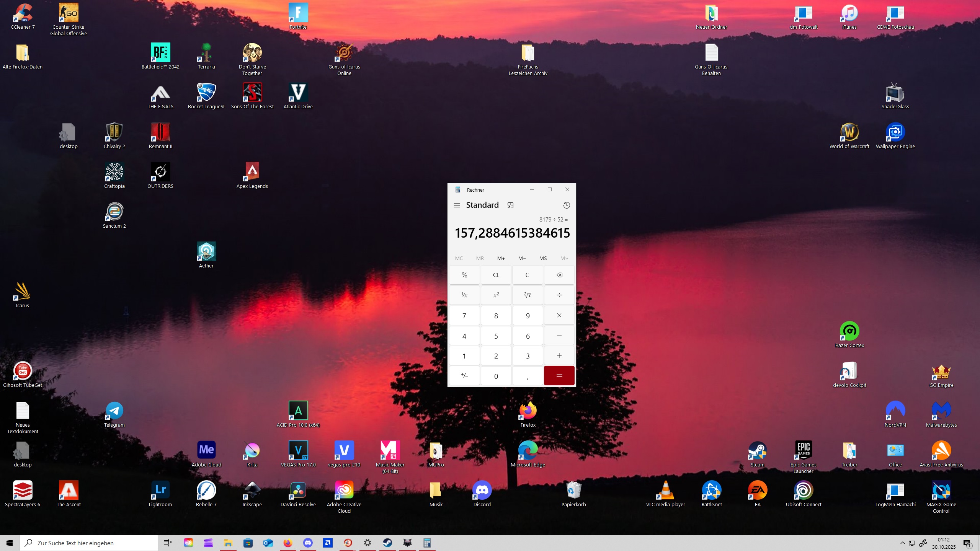This screenshot has width=980, height=551.
Task: Expand the M memory list dropdown
Action: pos(564,258)
